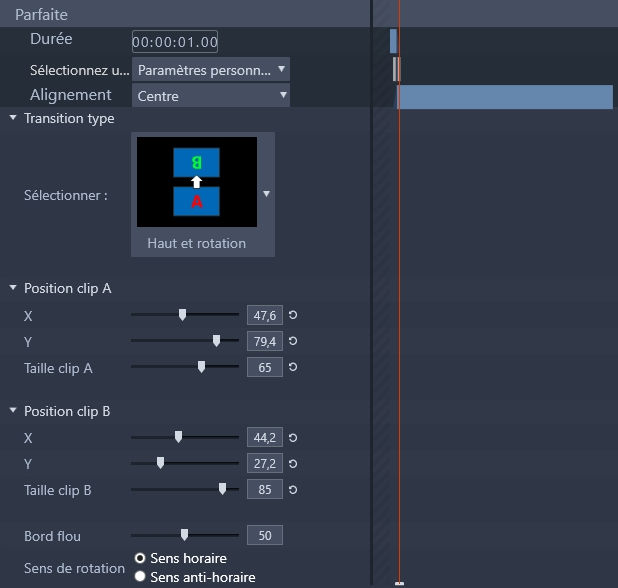Click the clip A X value 47,6

pos(265,315)
